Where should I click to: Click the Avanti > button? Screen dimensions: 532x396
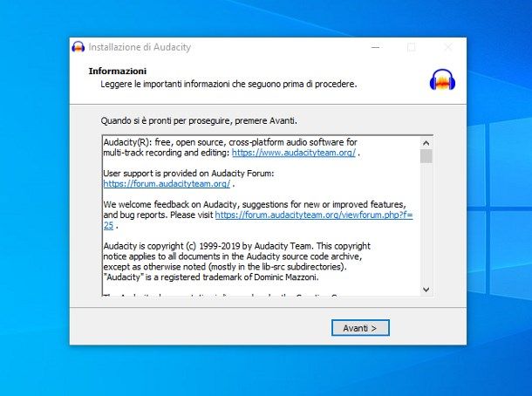tap(360, 328)
